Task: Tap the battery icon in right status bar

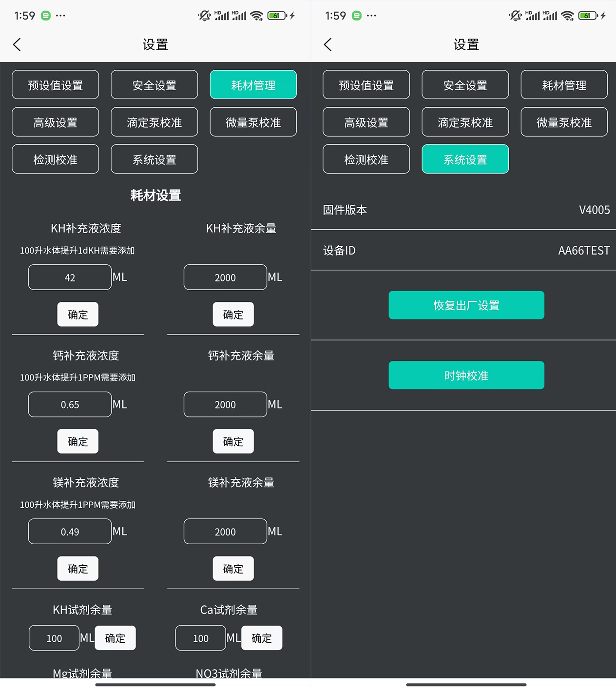Action: (588, 16)
